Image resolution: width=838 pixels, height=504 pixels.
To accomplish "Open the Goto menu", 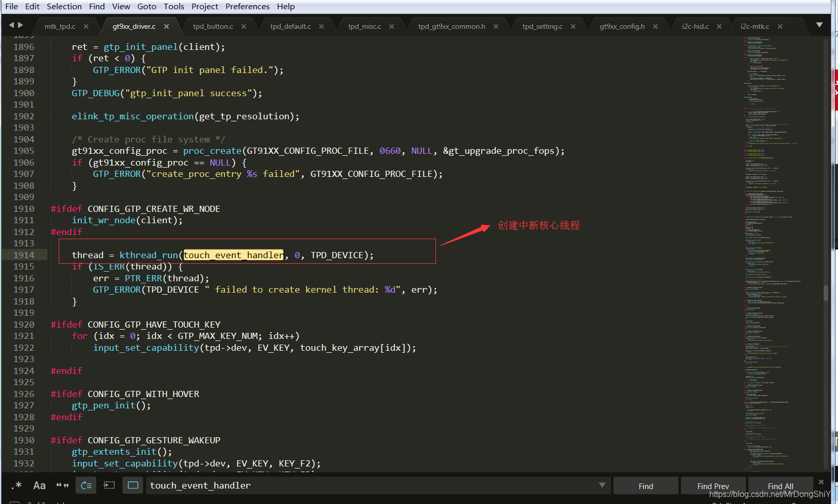I will pos(147,6).
